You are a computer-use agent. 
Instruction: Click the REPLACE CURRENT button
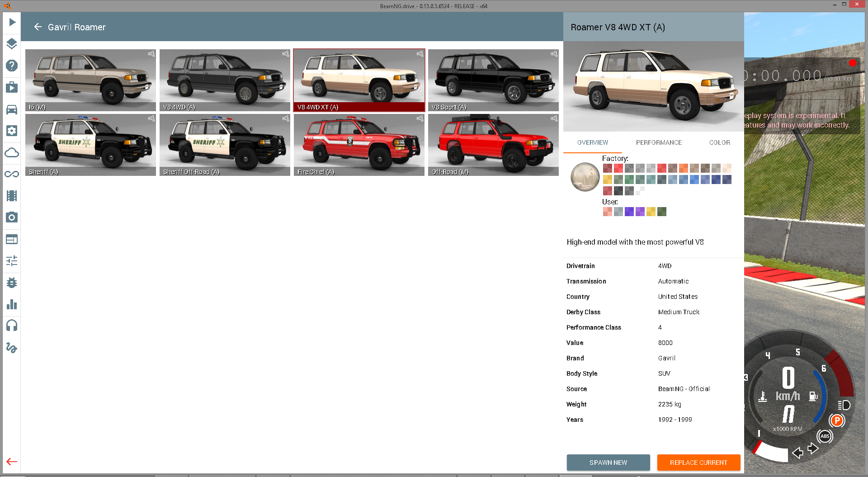pyautogui.click(x=698, y=463)
